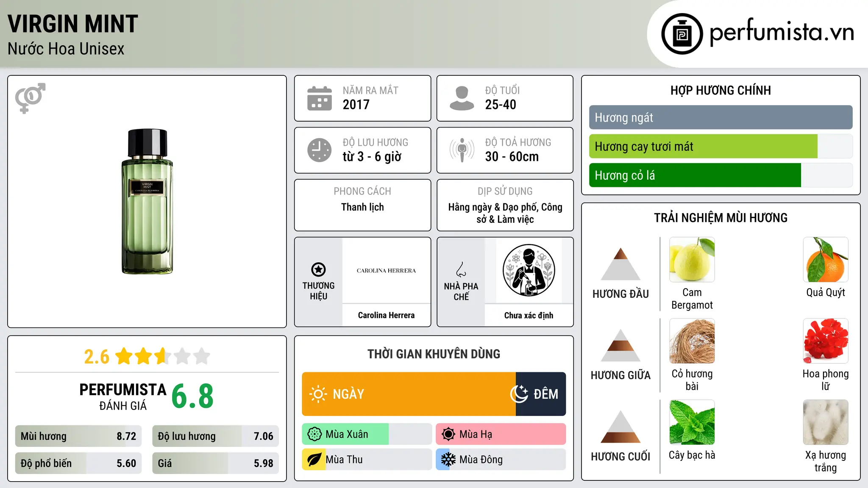The image size is (868, 488).
Task: Click the Cỏ hương bài note image
Action: click(x=692, y=341)
